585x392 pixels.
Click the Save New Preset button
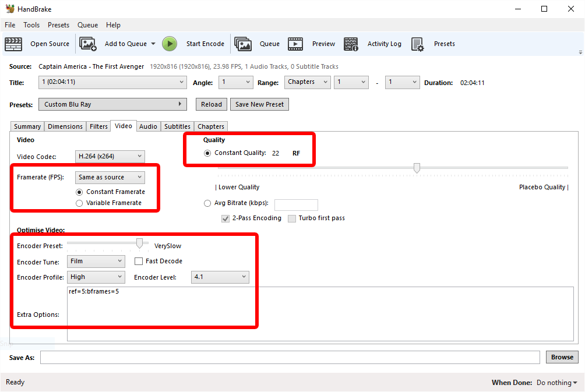(259, 104)
